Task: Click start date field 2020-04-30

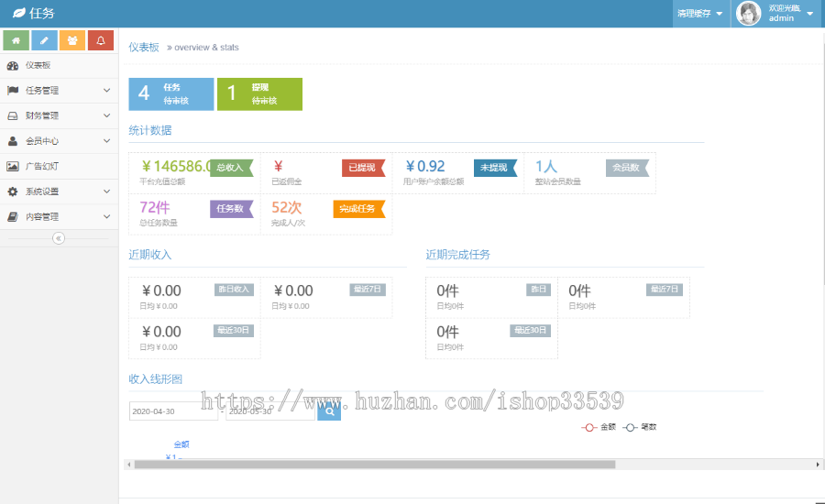Action: pos(173,411)
